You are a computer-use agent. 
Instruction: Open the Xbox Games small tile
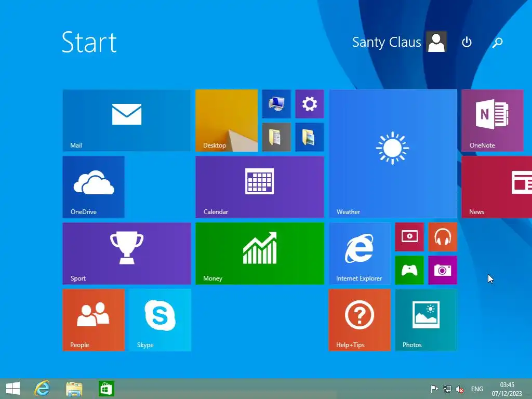[409, 270]
